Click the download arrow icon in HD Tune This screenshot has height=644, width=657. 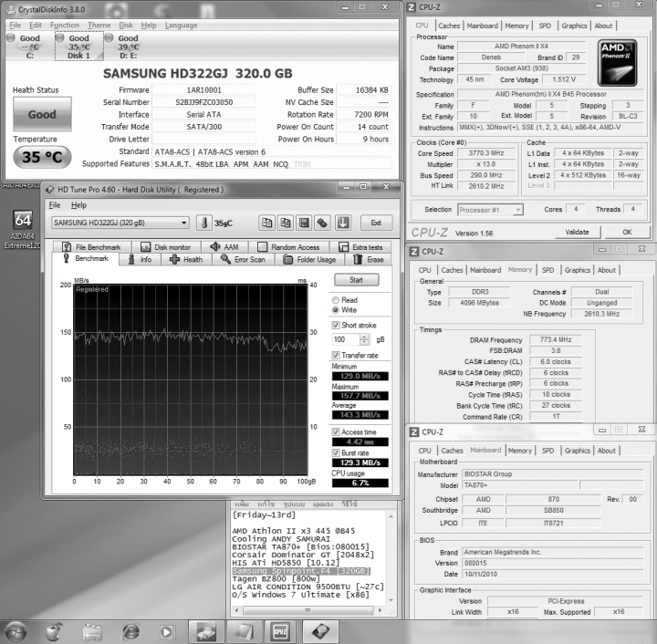point(343,223)
